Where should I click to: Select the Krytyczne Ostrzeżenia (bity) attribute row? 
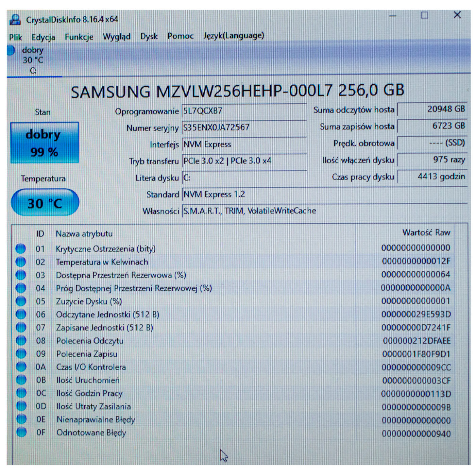(234, 249)
